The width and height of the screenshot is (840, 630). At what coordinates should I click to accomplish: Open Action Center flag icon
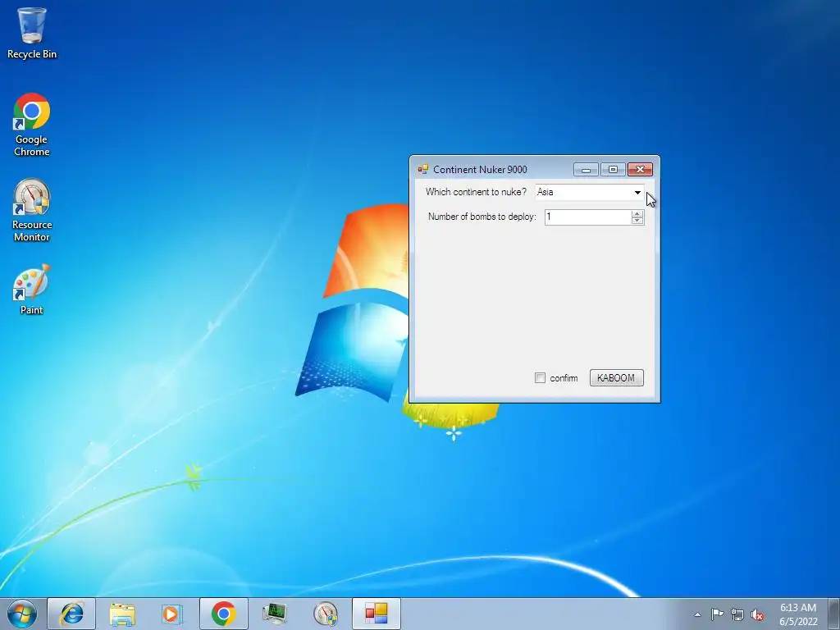(717, 614)
